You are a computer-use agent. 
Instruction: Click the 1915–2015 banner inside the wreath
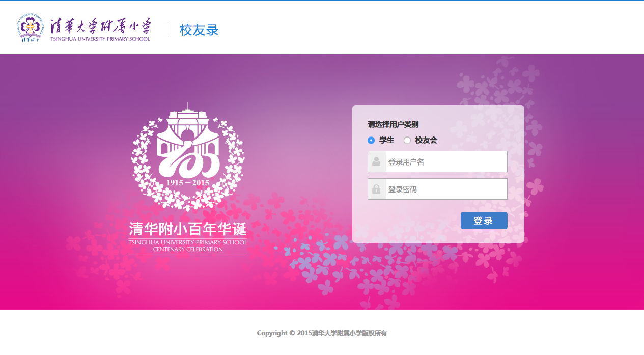188,182
